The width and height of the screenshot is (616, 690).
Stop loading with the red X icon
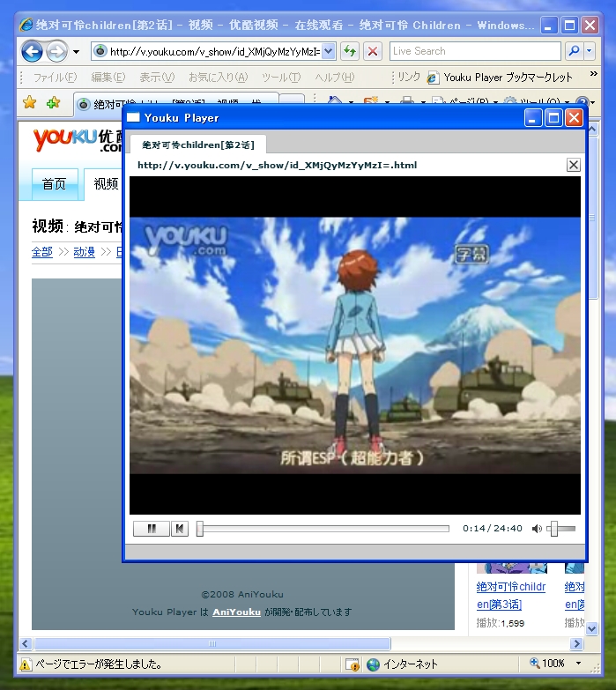click(372, 51)
